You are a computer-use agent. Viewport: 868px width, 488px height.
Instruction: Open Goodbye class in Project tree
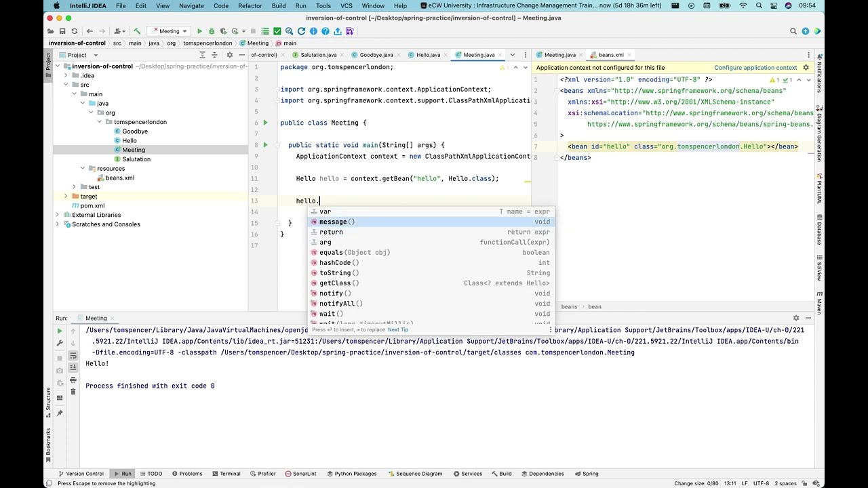tap(135, 131)
